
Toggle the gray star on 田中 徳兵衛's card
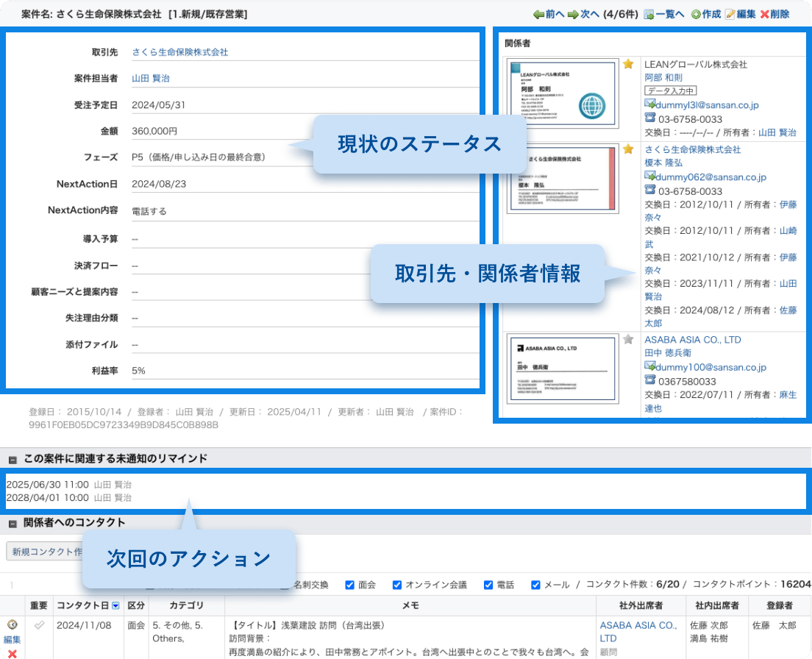coord(628,339)
